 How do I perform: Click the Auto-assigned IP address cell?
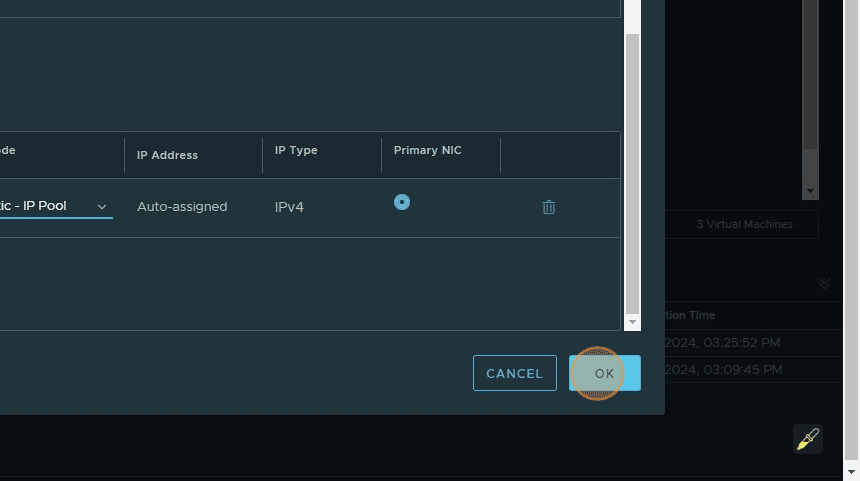tap(182, 207)
